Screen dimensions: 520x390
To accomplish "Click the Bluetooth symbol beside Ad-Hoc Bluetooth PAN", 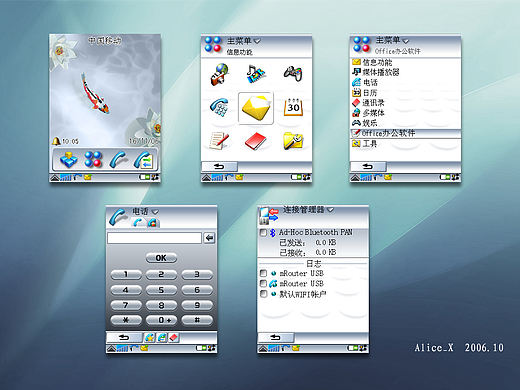I will (273, 232).
